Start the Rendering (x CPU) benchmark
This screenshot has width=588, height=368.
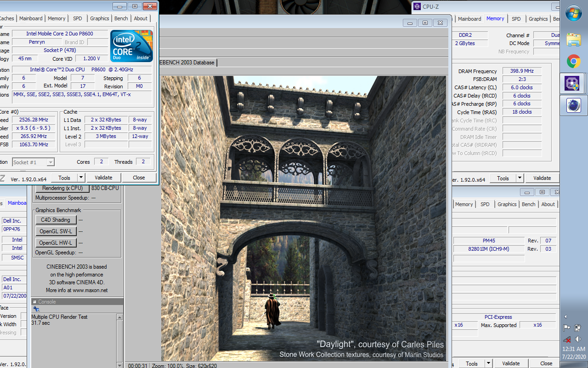[62, 188]
